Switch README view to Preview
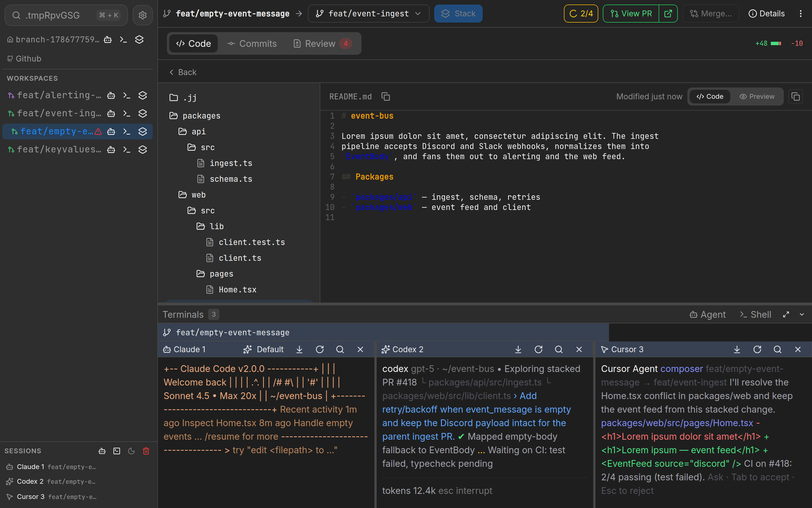 [x=757, y=97]
